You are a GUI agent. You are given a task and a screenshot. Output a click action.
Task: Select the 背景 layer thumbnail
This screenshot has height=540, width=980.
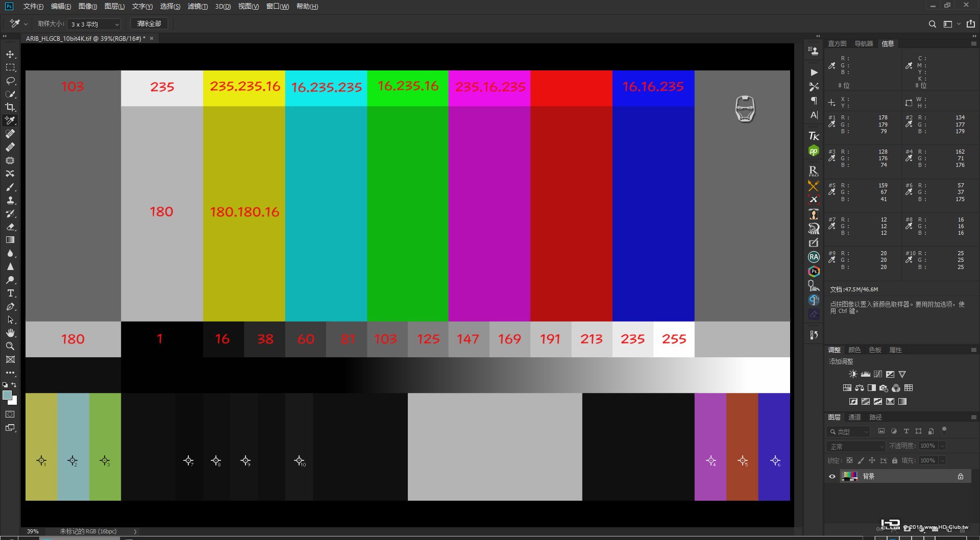(849, 476)
